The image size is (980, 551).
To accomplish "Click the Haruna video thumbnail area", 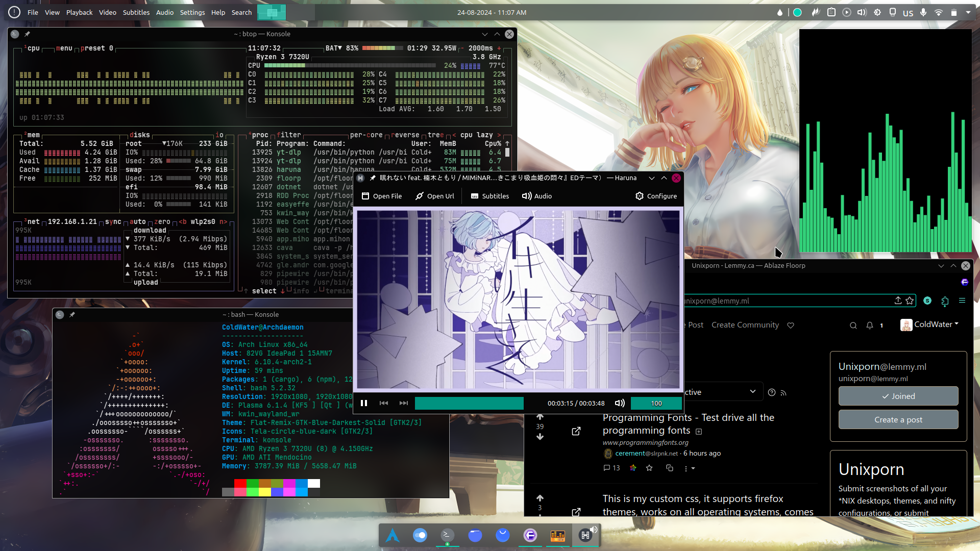I will [518, 299].
